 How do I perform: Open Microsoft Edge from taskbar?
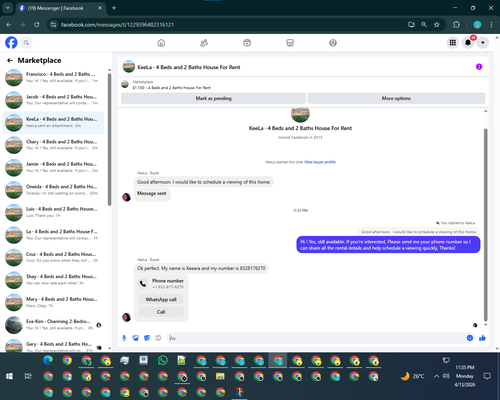(48, 360)
